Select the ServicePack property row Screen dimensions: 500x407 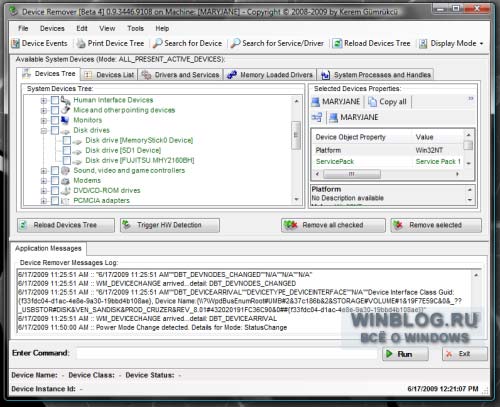point(388,162)
